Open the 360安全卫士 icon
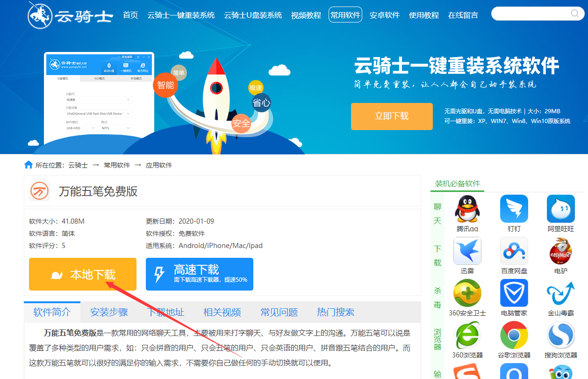588x379 pixels. (x=467, y=293)
